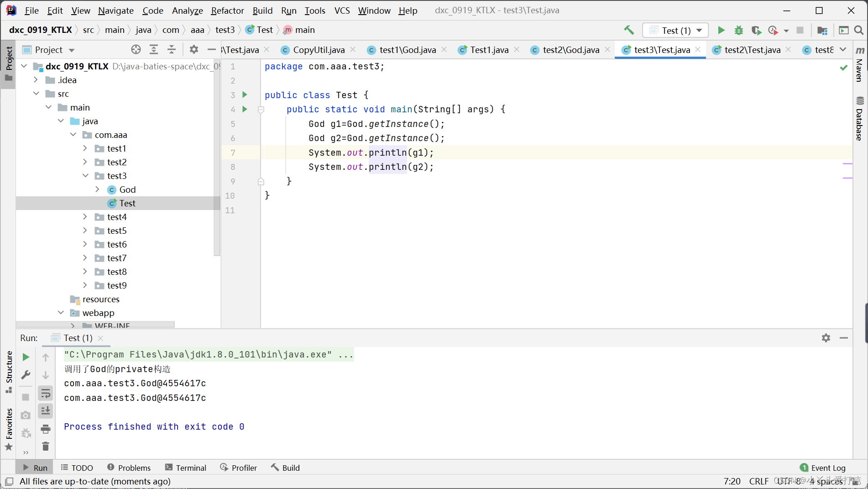868x489 pixels.
Task: Open the VCS menu
Action: point(342,10)
